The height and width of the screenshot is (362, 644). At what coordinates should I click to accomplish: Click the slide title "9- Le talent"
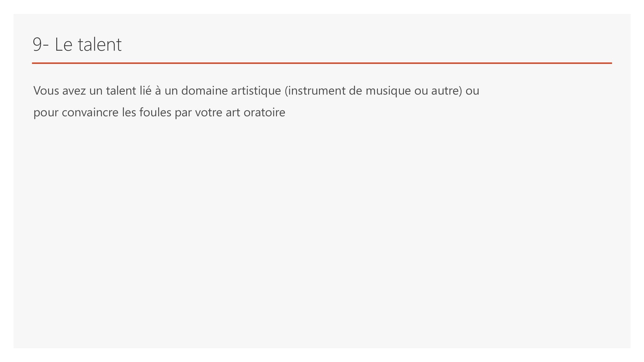(77, 44)
